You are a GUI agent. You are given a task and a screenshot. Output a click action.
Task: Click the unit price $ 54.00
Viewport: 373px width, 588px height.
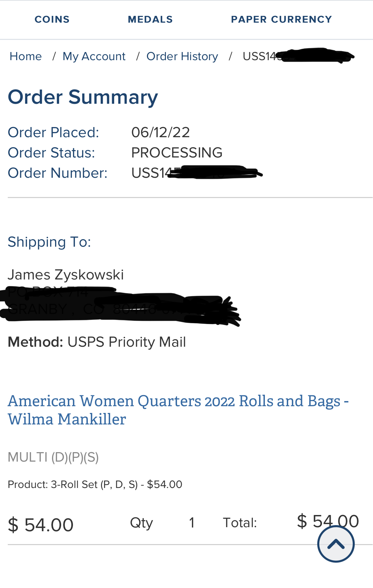tap(41, 525)
